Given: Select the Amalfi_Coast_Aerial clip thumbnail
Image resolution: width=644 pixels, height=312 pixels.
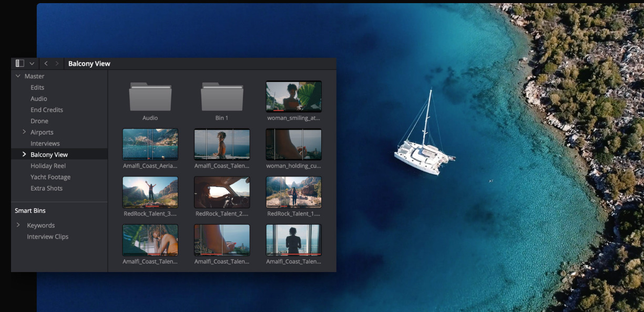Looking at the screenshot, I should [150, 144].
